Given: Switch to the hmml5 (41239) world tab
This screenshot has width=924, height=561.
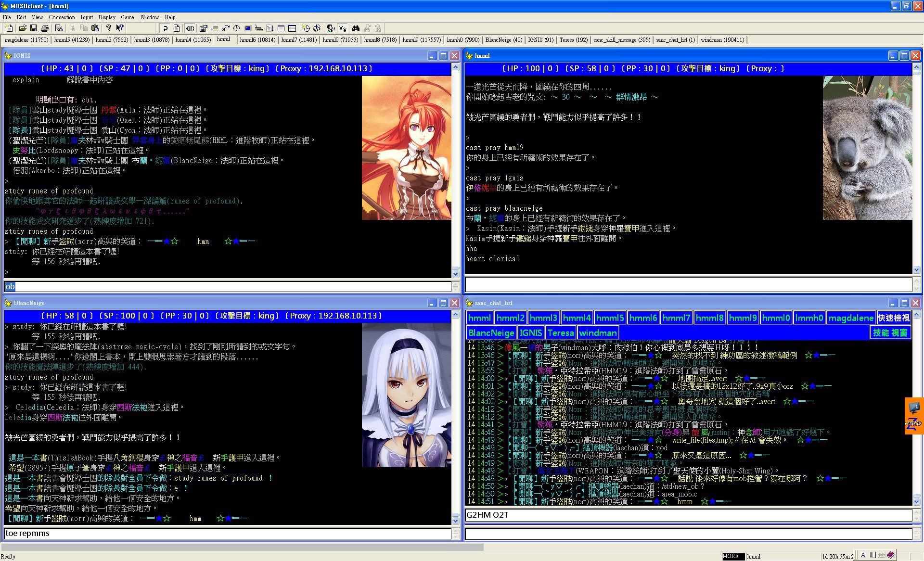Looking at the screenshot, I should click(x=72, y=40).
